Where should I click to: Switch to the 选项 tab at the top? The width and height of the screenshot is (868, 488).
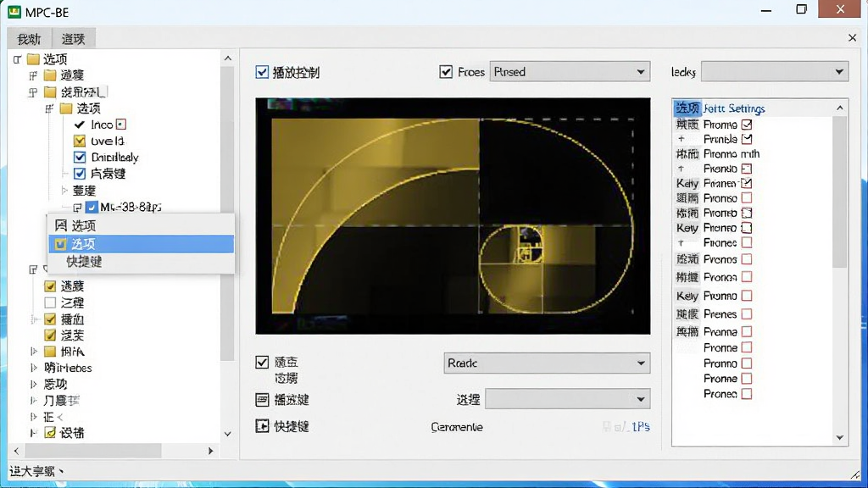click(x=73, y=39)
